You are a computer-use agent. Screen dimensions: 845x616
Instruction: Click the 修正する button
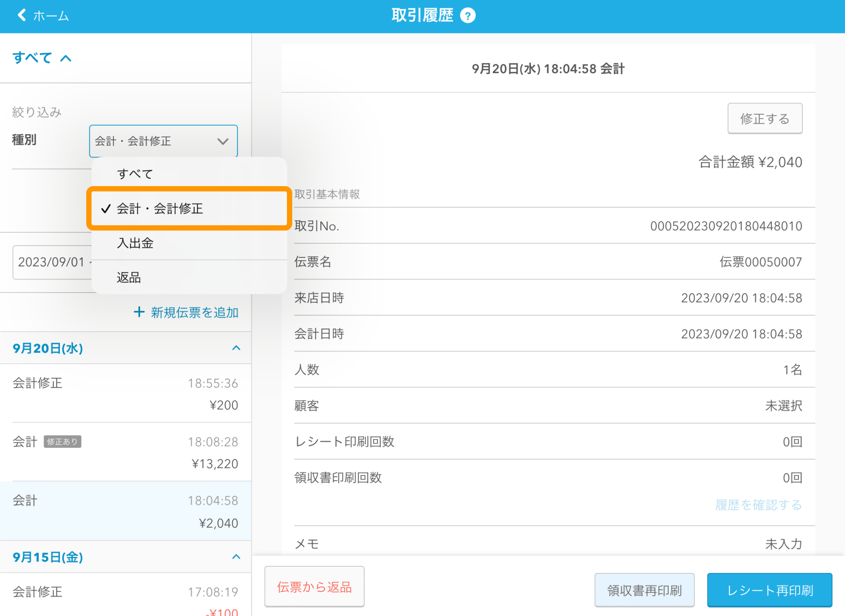click(764, 119)
